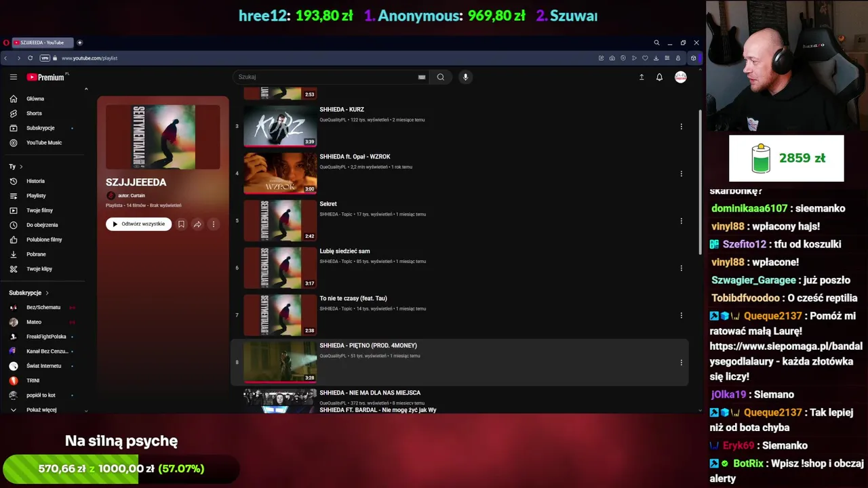Open options menu for Lubię siedzieć sam
The height and width of the screenshot is (488, 868).
(681, 268)
